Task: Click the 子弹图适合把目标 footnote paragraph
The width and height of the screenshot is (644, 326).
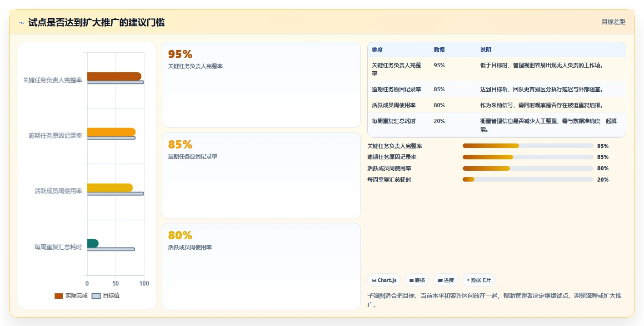Action: [494, 300]
